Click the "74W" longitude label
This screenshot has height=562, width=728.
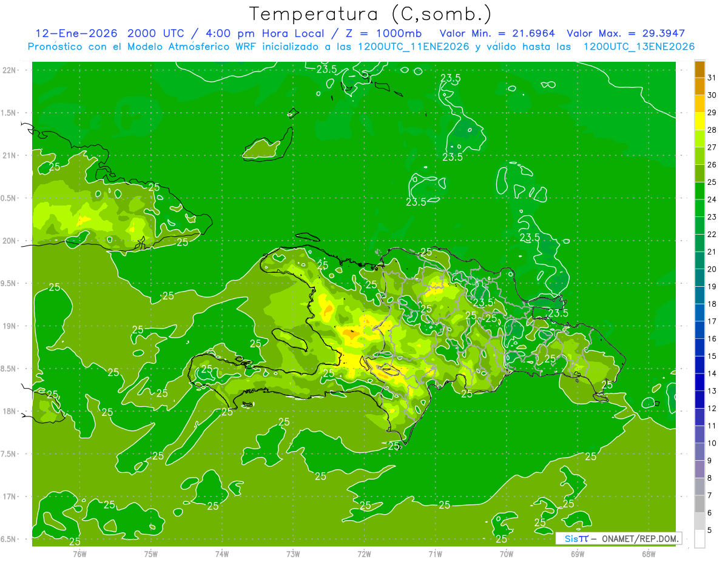tap(222, 554)
